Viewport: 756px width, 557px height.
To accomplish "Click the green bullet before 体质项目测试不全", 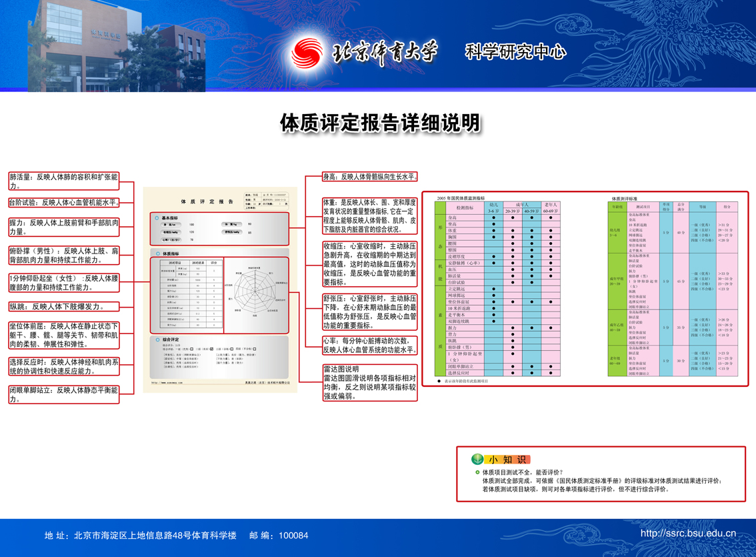I will pyautogui.click(x=477, y=472).
